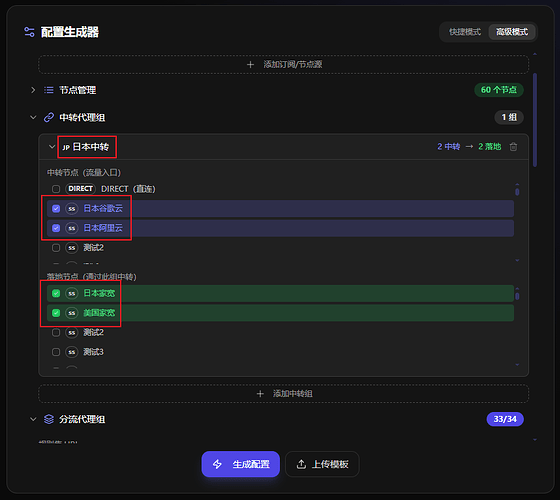
Task: Click the 2 落地 count label
Action: [x=490, y=146]
